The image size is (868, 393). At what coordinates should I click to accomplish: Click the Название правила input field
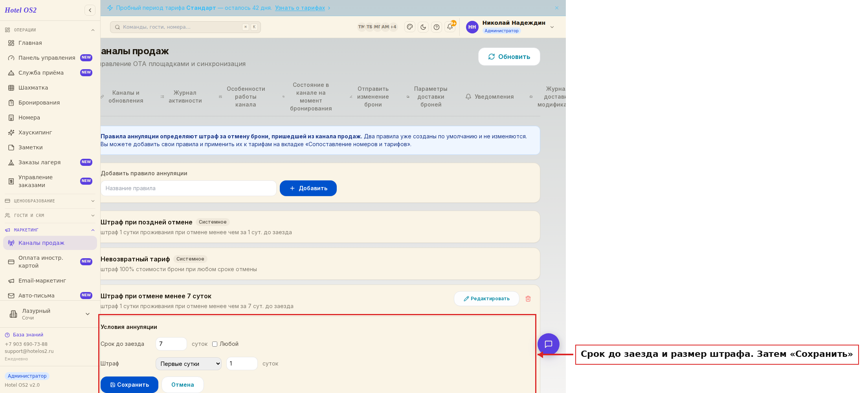click(189, 188)
